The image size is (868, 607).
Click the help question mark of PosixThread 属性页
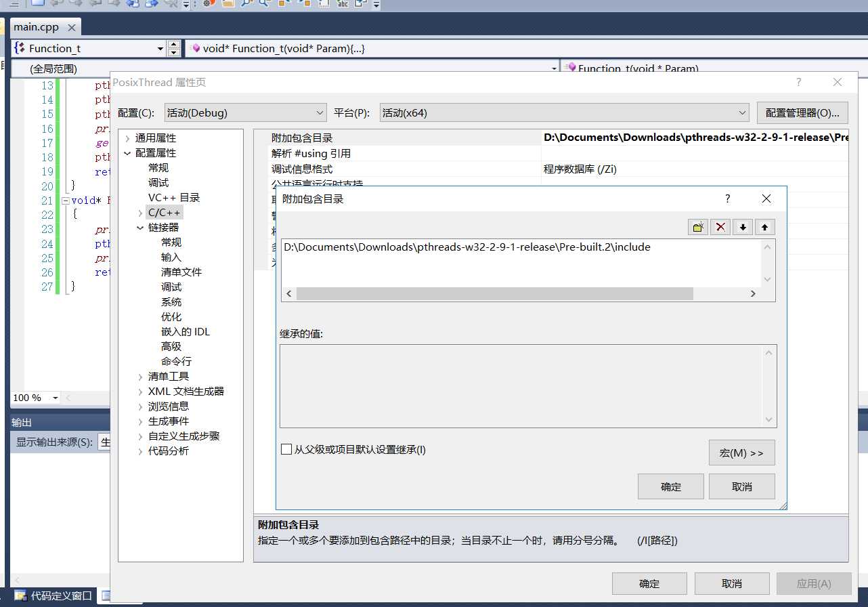pos(799,82)
